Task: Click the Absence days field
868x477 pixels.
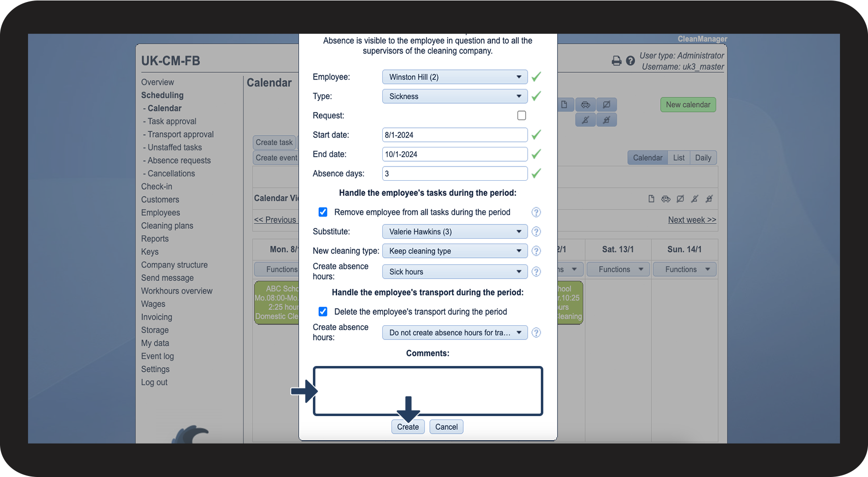Action: click(455, 173)
